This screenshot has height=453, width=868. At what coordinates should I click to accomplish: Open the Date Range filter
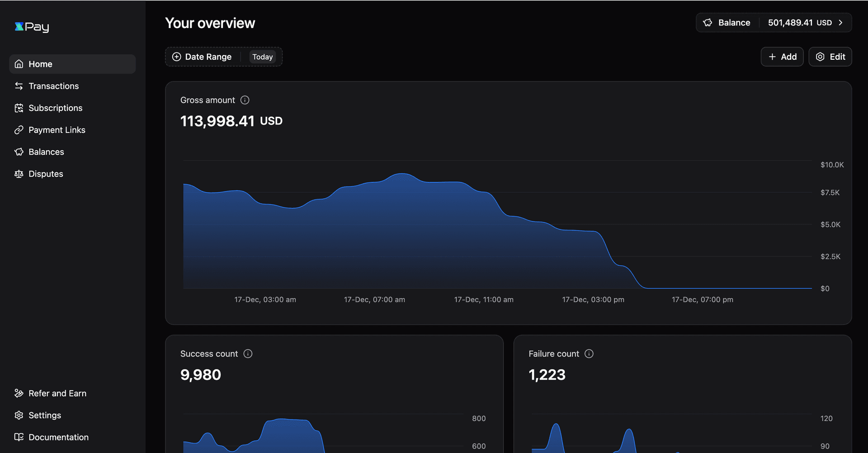pos(208,57)
